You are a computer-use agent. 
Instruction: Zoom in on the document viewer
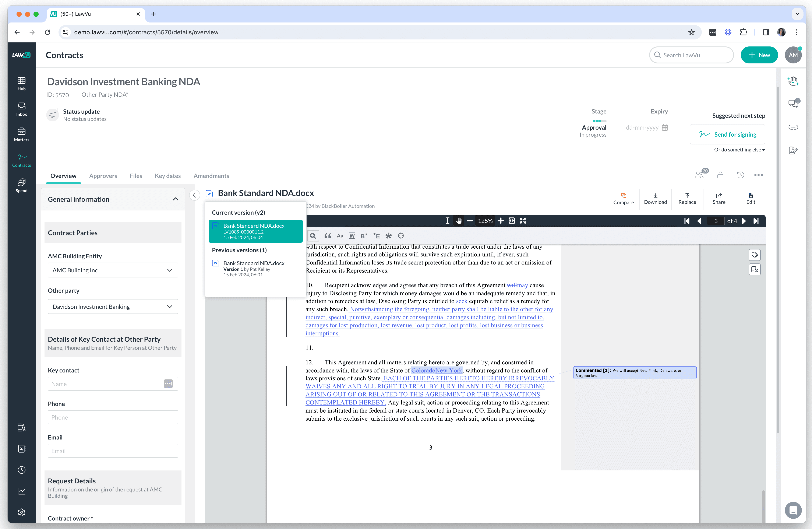click(501, 221)
